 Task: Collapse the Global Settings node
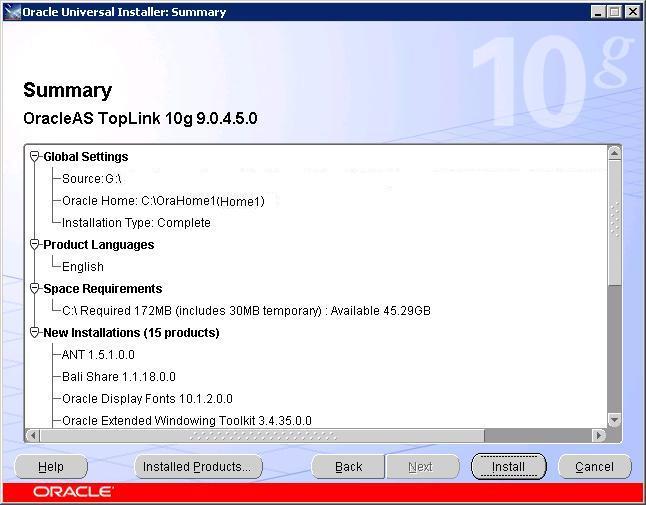tap(35, 157)
